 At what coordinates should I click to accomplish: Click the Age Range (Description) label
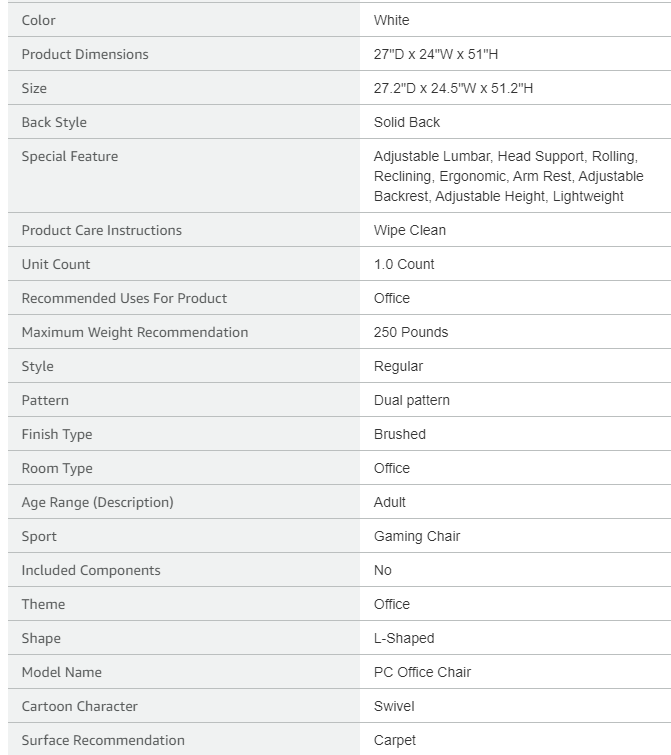pyautogui.click(x=98, y=502)
